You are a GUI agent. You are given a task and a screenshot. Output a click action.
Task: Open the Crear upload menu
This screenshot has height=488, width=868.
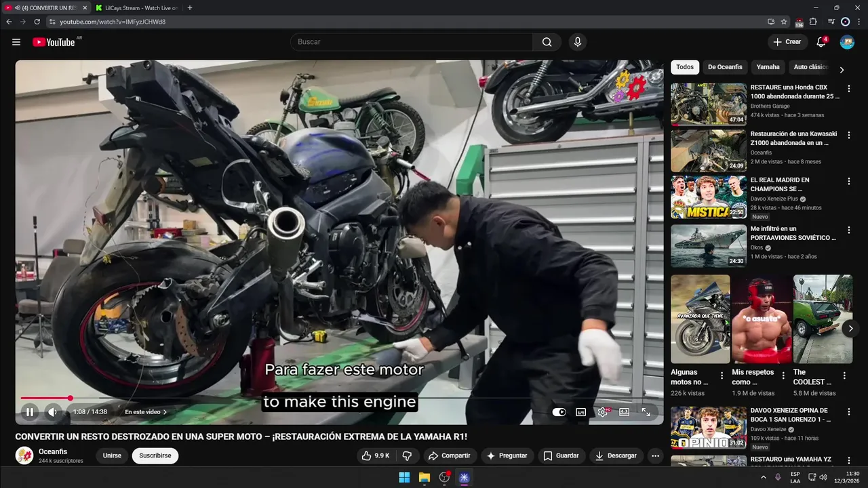(787, 42)
